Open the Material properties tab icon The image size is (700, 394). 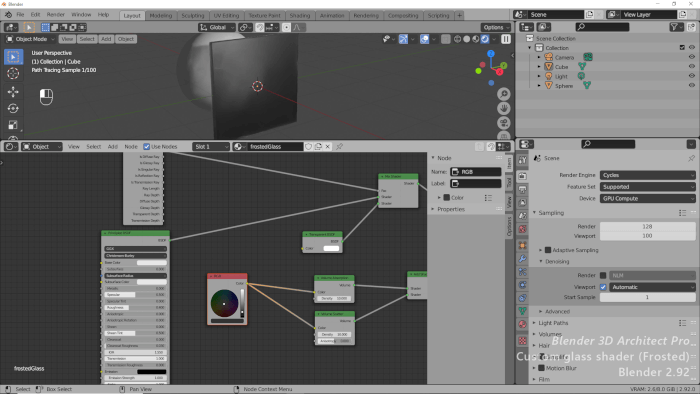(x=522, y=324)
